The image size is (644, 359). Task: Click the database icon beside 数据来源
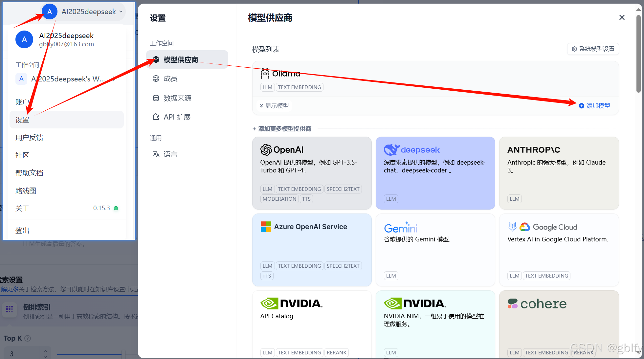[156, 98]
